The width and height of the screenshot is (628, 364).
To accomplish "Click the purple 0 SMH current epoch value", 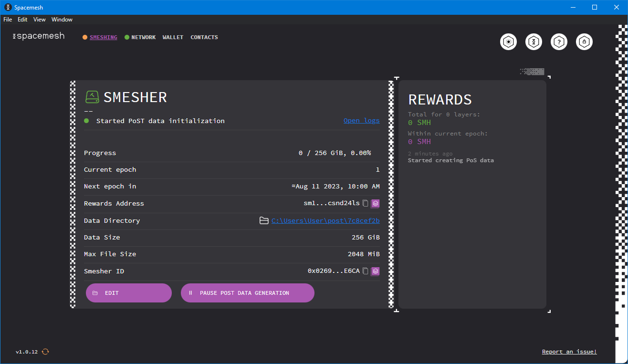I will [419, 142].
